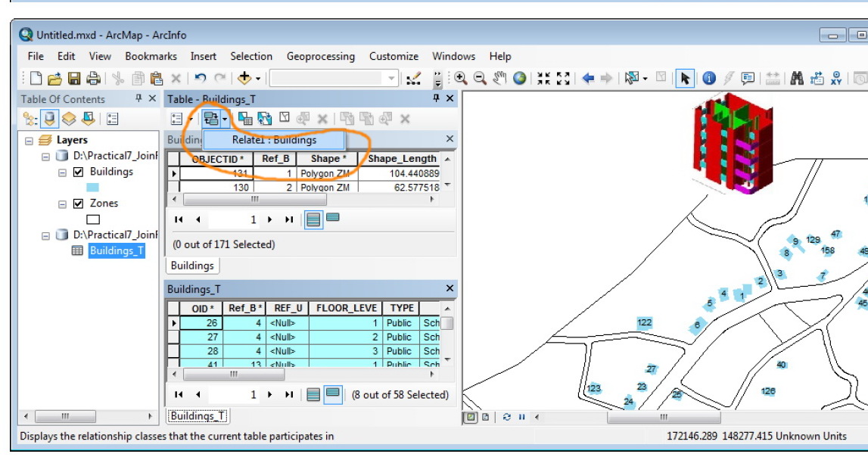
Task: Collapse the Layers data frame
Action: pos(29,141)
